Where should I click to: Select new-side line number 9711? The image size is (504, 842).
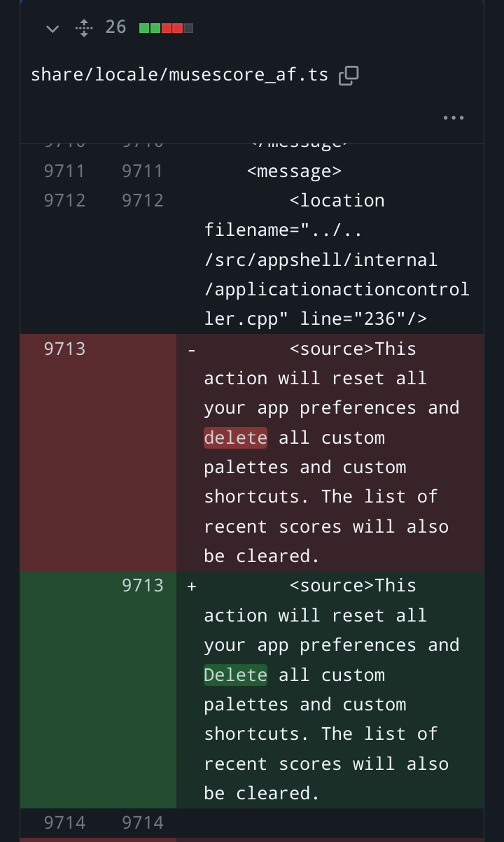click(142, 171)
